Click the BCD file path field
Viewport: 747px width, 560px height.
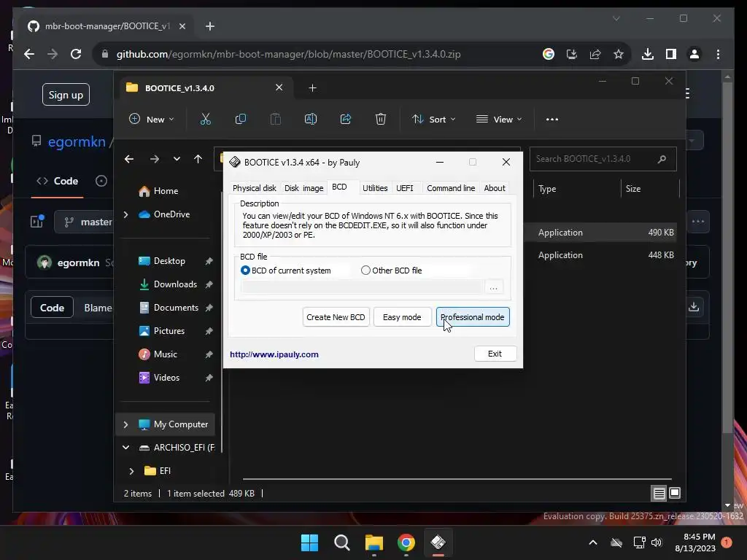tap(362, 287)
